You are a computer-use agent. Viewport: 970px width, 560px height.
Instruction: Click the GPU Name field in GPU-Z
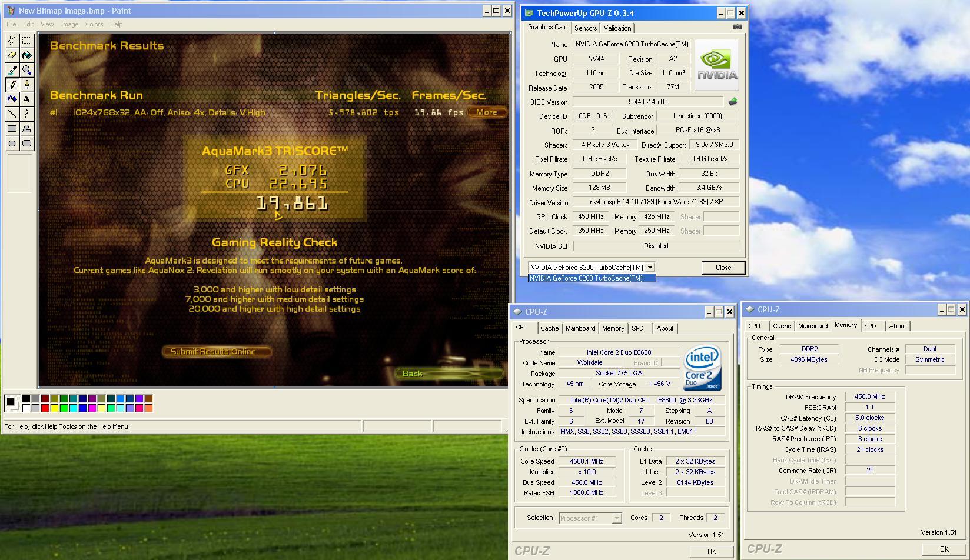(632, 44)
